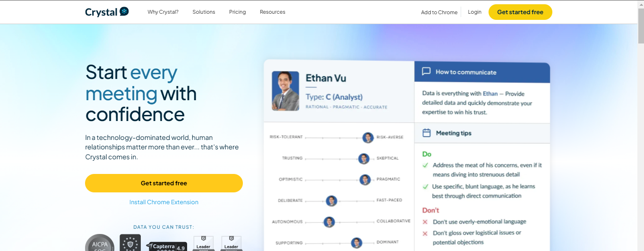The width and height of the screenshot is (644, 251).
Task: Click the 'Ethan' link in the communication tip
Action: coord(490,94)
